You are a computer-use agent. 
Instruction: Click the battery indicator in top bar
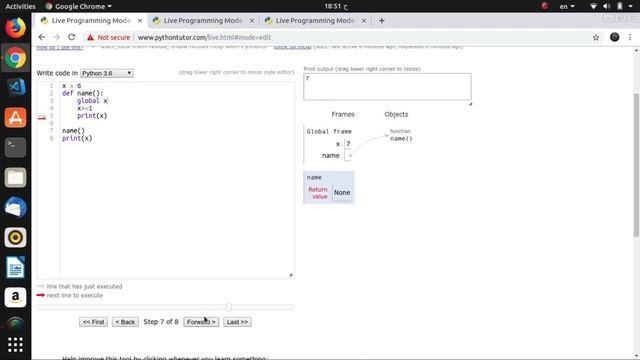tap(620, 6)
